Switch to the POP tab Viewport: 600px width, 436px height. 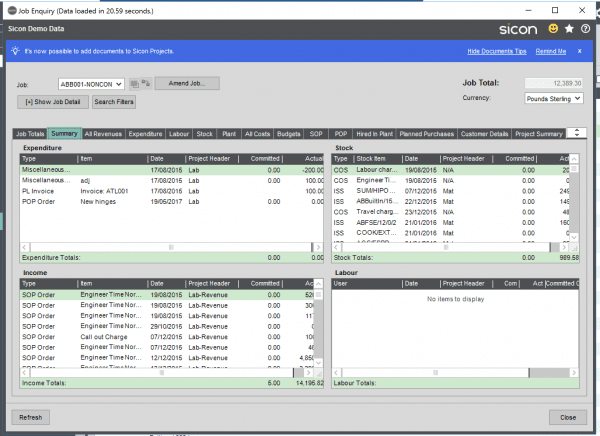click(341, 134)
